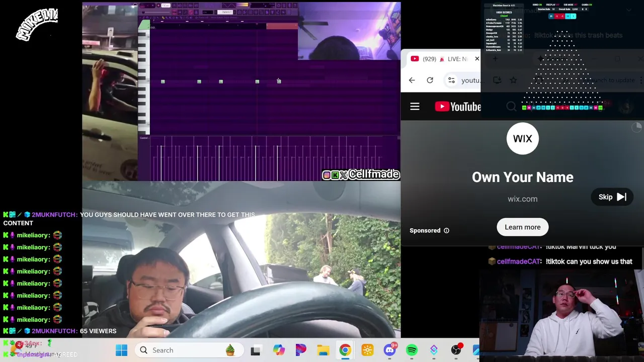
Task: Open the YouTube hamburger guide menu
Action: (x=415, y=107)
